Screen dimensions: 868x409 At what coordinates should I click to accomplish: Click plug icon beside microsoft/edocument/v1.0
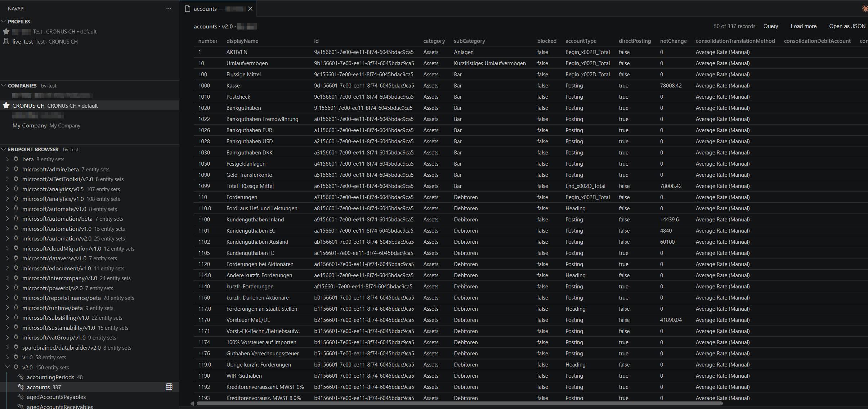pos(16,268)
